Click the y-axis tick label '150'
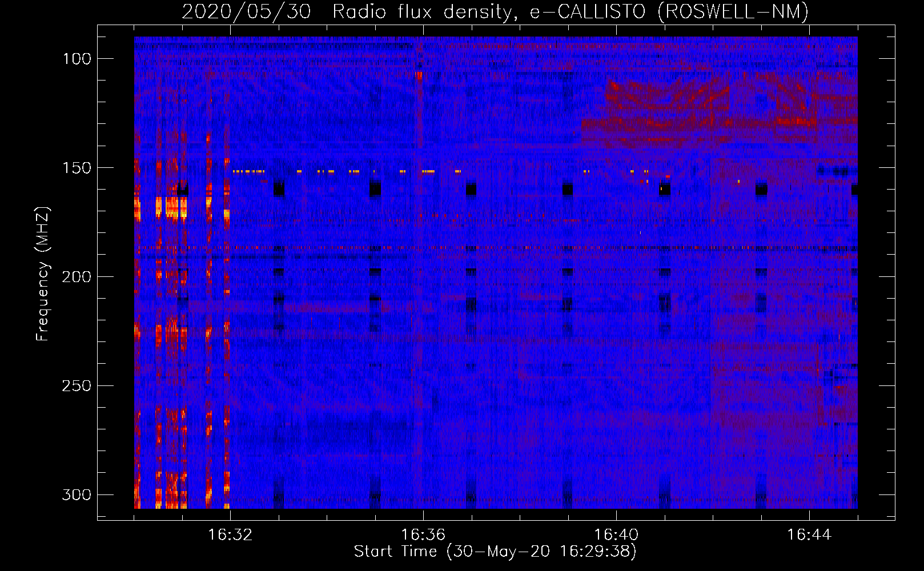Screen dimensions: 924x571 (x=76, y=168)
